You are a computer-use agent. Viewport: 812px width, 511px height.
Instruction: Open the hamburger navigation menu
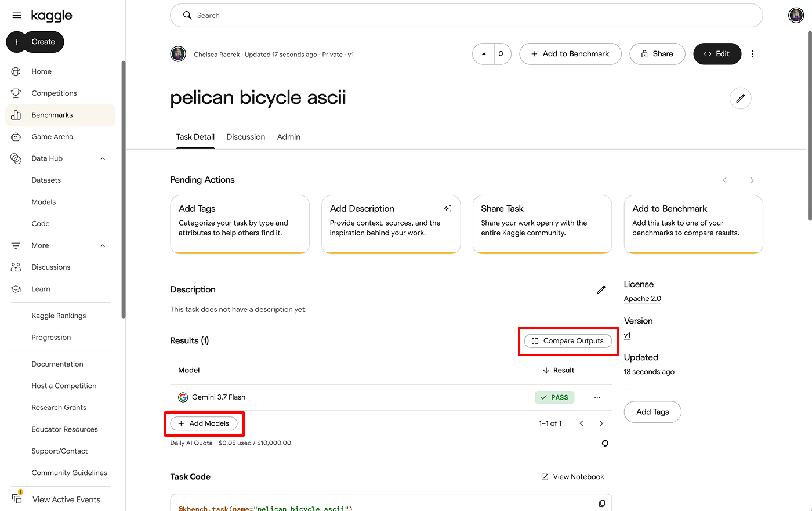[17, 16]
